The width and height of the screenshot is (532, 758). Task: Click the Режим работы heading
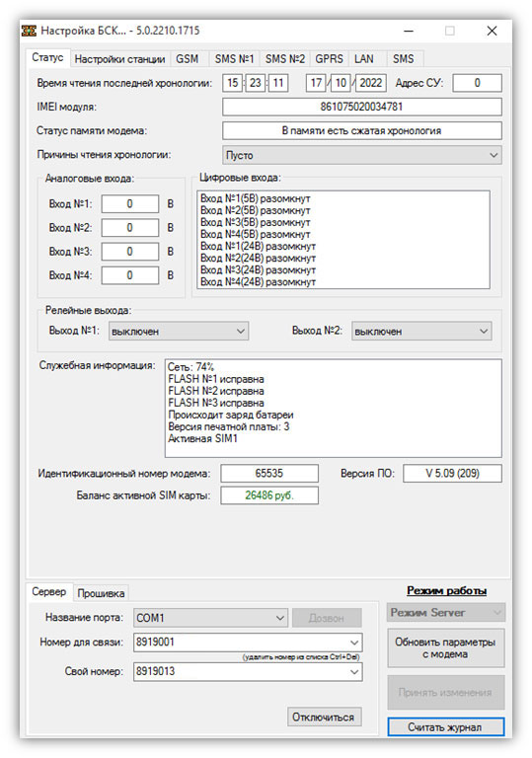446,591
